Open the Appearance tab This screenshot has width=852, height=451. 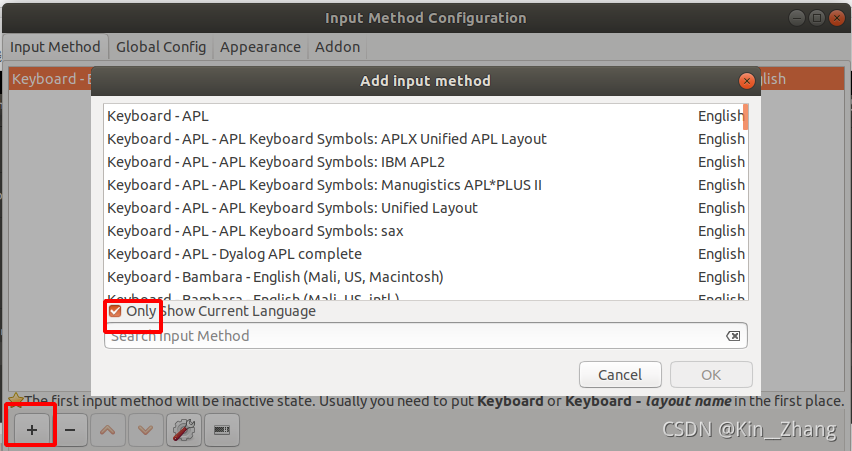(260, 46)
